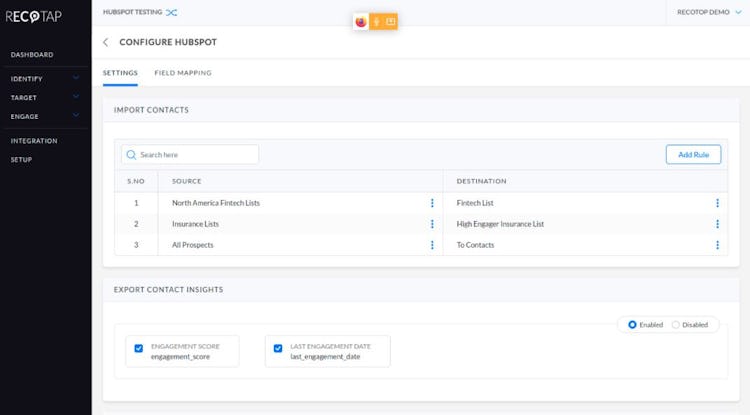The height and width of the screenshot is (415, 750).
Task: Open options for All Prospects source
Action: [432, 245]
